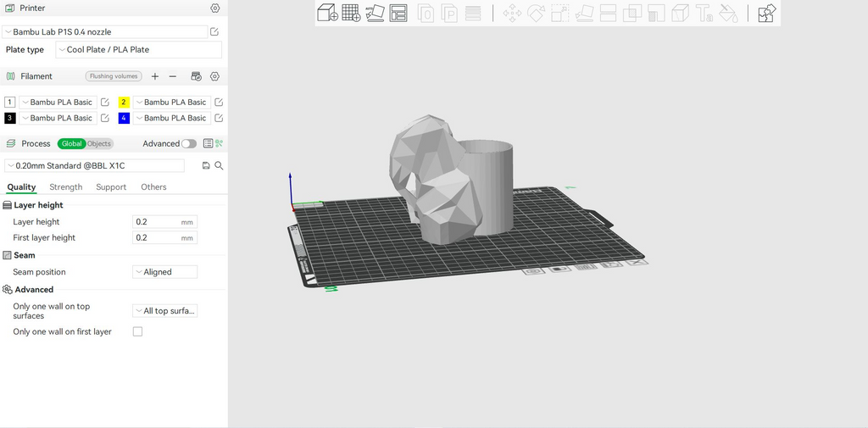Select the Scale tool
This screenshot has height=428, width=868.
[559, 13]
